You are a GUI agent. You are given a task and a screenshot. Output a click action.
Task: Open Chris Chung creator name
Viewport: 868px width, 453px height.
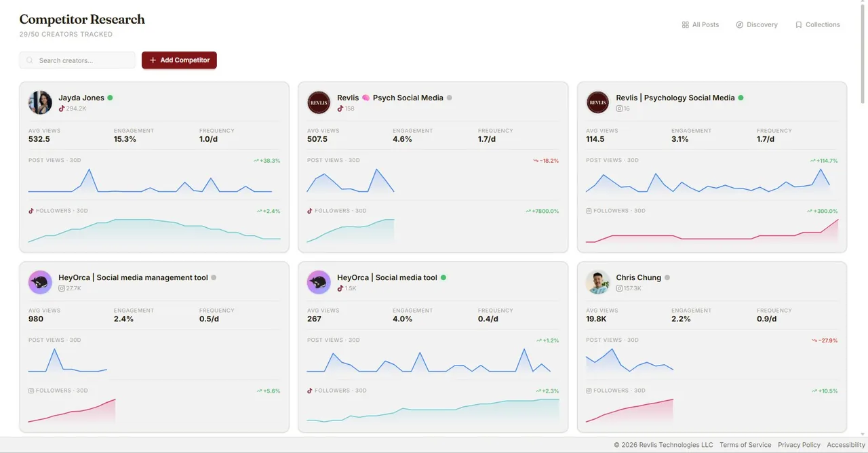(x=639, y=277)
